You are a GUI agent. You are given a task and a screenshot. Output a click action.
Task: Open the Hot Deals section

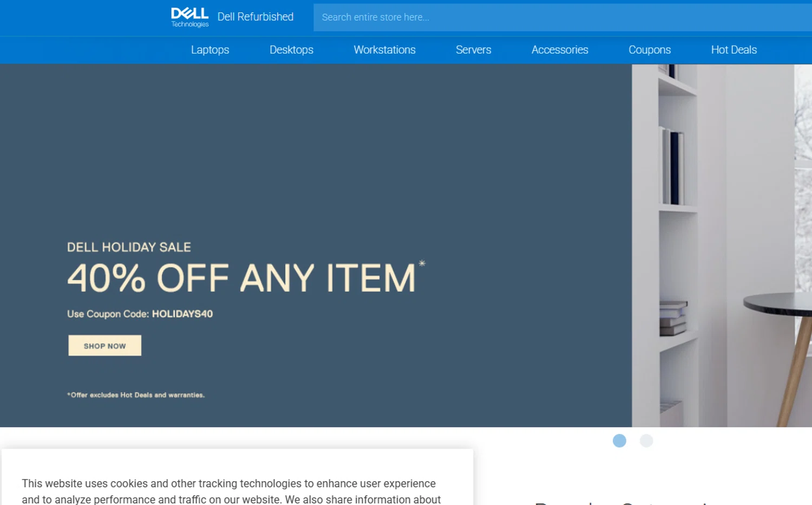pyautogui.click(x=734, y=50)
